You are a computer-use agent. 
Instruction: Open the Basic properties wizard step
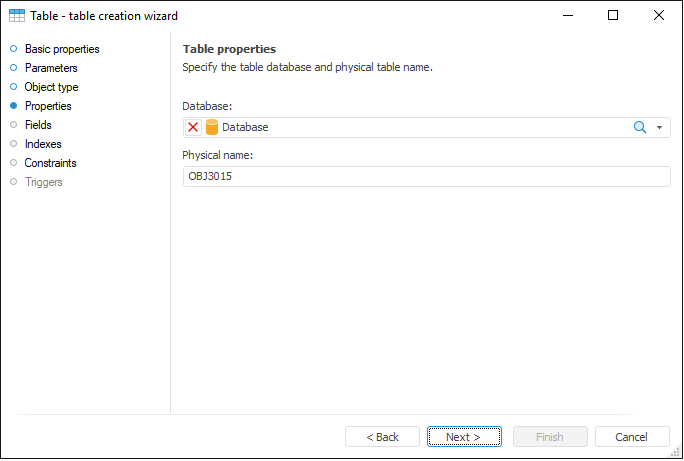point(61,49)
